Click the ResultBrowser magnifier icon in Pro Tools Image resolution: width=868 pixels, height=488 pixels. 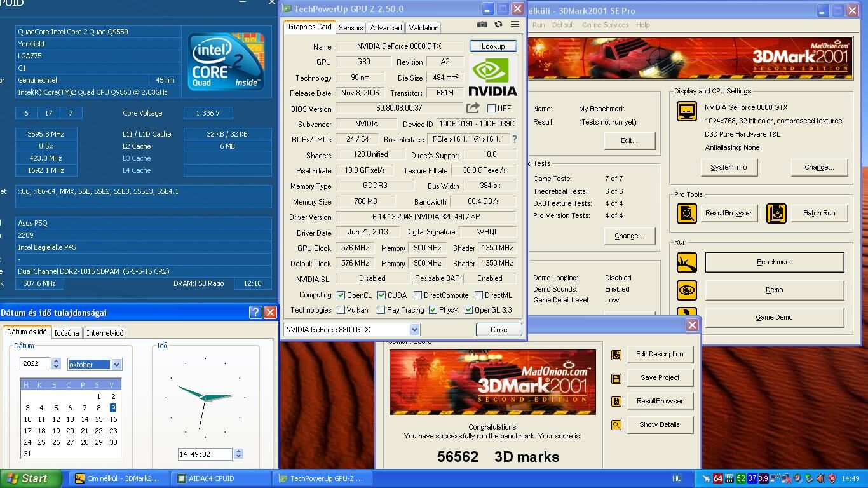pyautogui.click(x=687, y=213)
